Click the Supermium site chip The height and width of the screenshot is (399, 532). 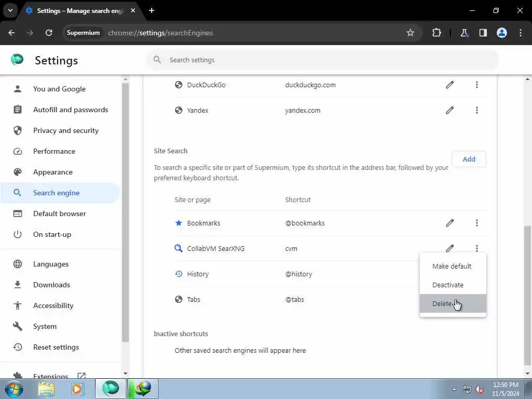click(83, 33)
